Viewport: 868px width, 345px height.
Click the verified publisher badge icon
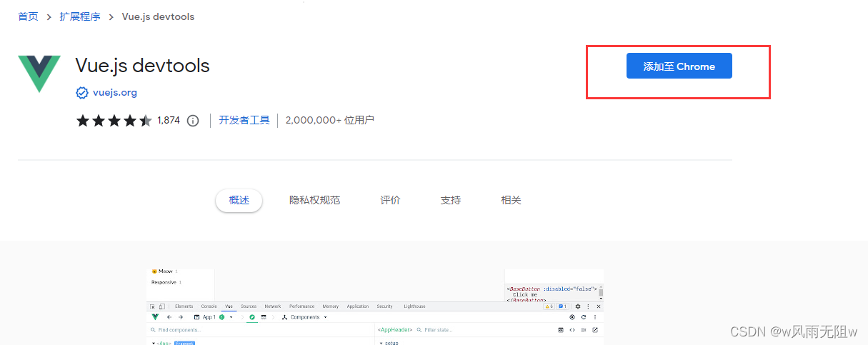[x=82, y=93]
